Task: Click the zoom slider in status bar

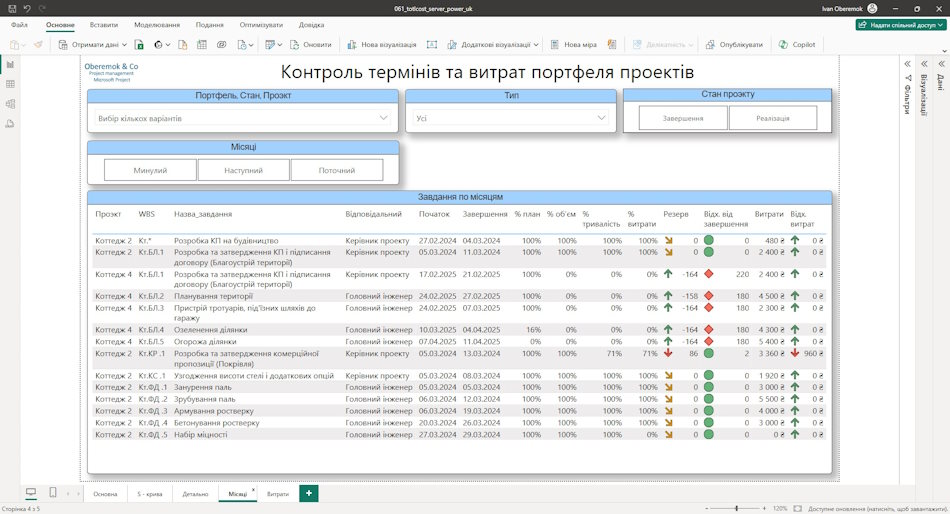Action: [737, 509]
